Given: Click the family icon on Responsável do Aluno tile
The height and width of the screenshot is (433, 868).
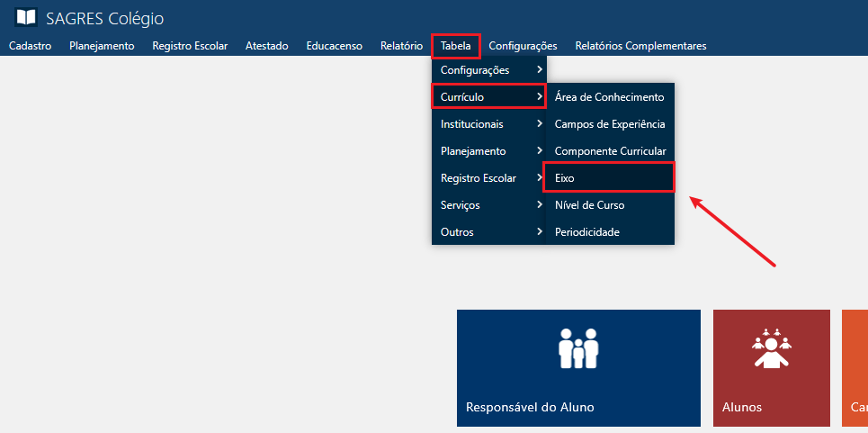Looking at the screenshot, I should click(578, 348).
